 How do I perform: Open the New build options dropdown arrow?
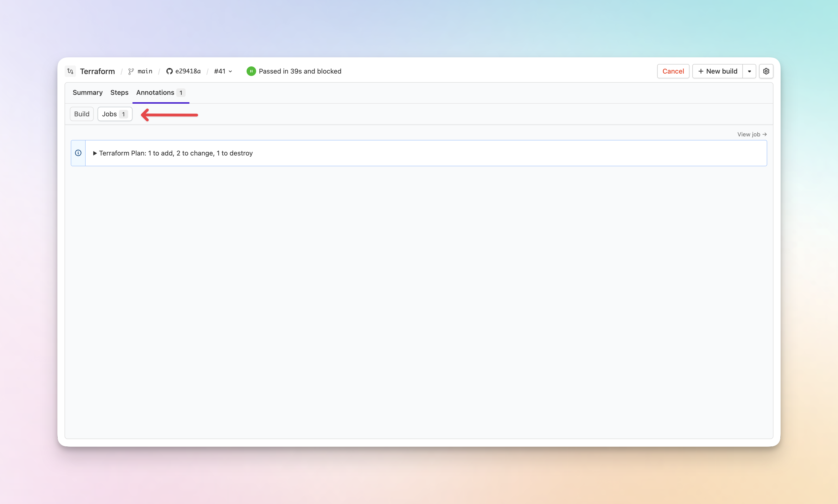(x=750, y=71)
